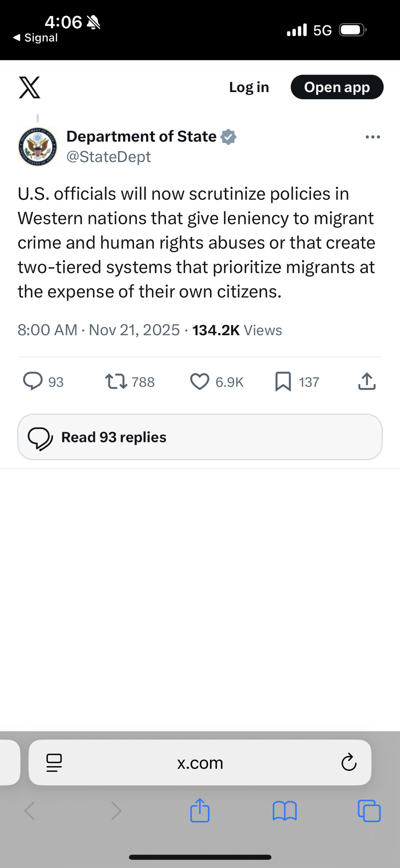Tap the Log in link
This screenshot has height=868, width=400.
[x=249, y=87]
